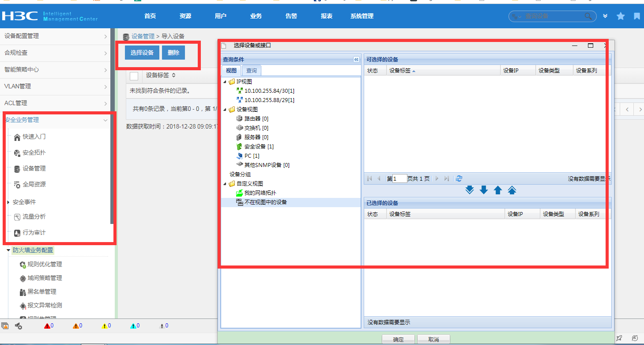Expand VLAN管理 sidebar section
The height and width of the screenshot is (345, 644).
pyautogui.click(x=55, y=86)
